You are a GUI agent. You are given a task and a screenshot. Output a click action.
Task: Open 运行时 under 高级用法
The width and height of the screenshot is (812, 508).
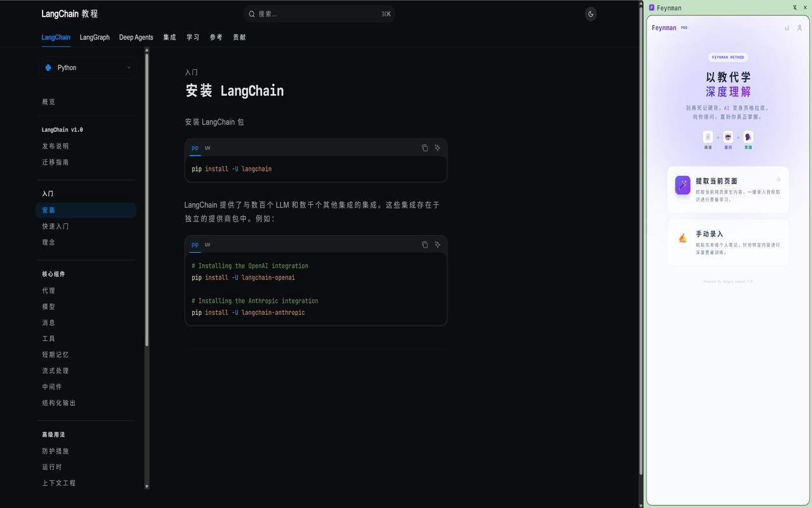[52, 467]
